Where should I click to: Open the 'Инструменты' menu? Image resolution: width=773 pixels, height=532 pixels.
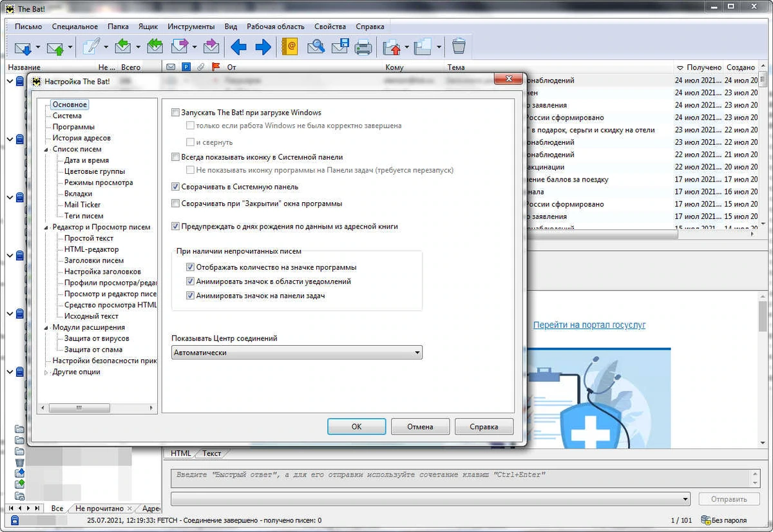[191, 26]
